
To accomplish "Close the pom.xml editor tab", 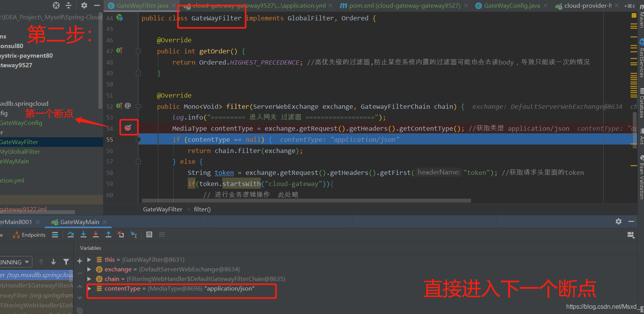I will [466, 6].
